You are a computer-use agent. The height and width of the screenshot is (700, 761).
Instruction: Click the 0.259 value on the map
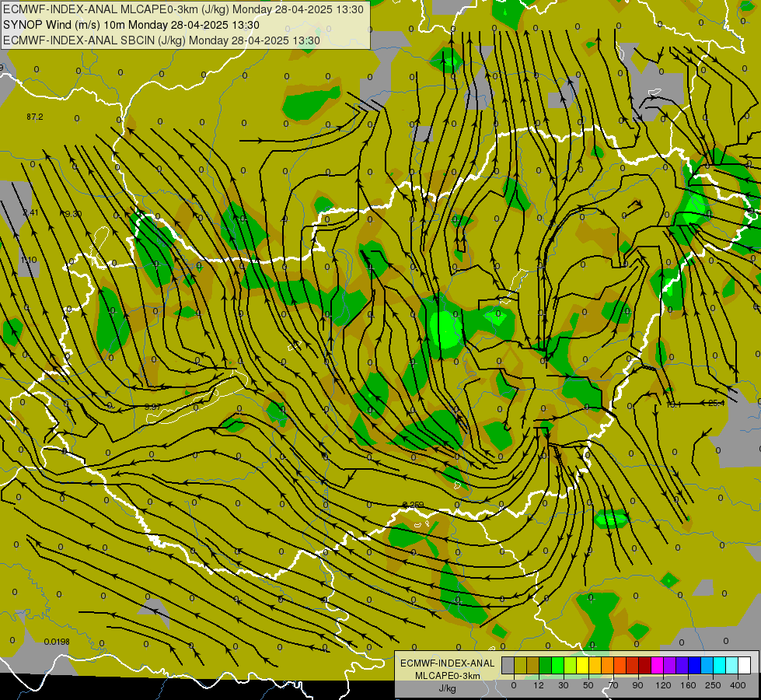[x=413, y=505]
